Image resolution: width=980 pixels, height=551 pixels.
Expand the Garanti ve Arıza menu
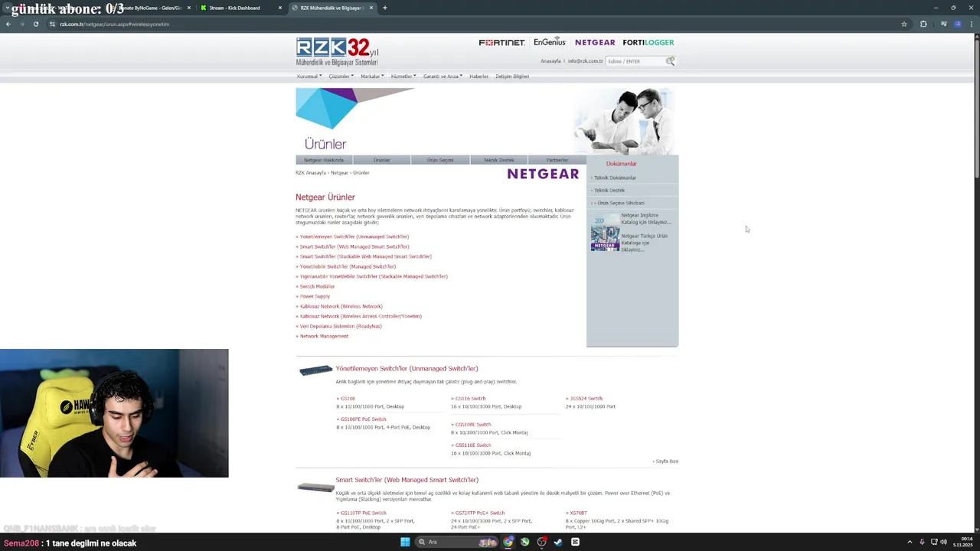(443, 77)
